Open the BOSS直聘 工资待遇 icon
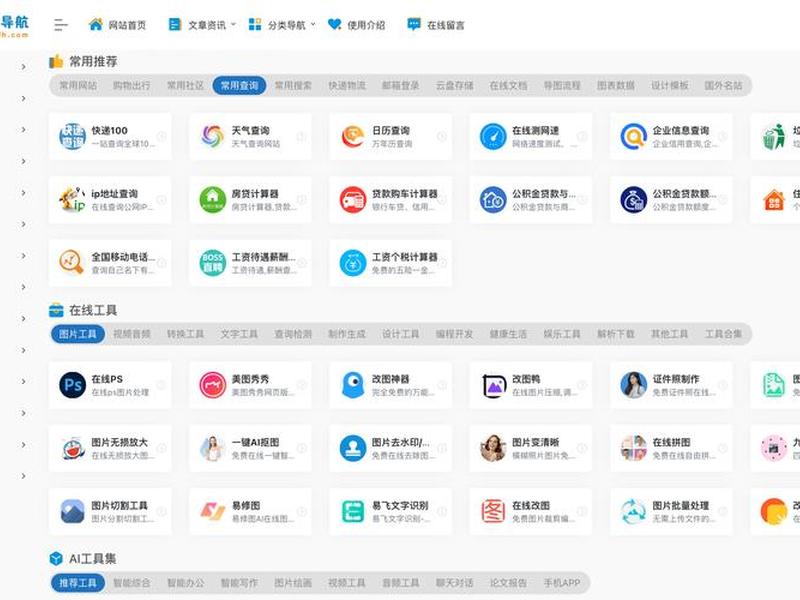This screenshot has width=800, height=600. point(212,263)
